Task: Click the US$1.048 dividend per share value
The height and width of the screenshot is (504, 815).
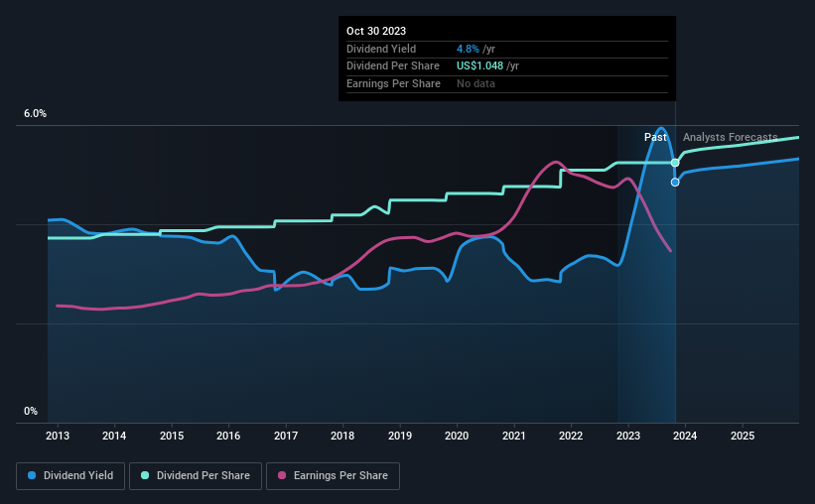Action: pyautogui.click(x=479, y=66)
